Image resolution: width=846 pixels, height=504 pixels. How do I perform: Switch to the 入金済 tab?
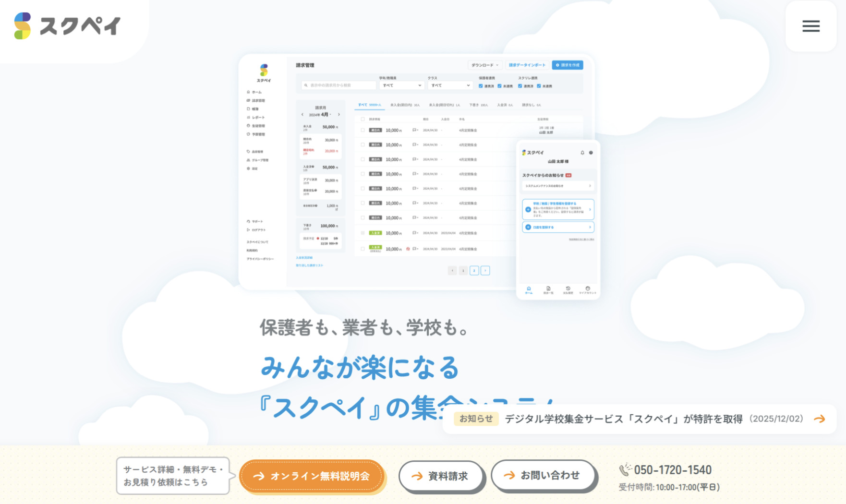[505, 105]
